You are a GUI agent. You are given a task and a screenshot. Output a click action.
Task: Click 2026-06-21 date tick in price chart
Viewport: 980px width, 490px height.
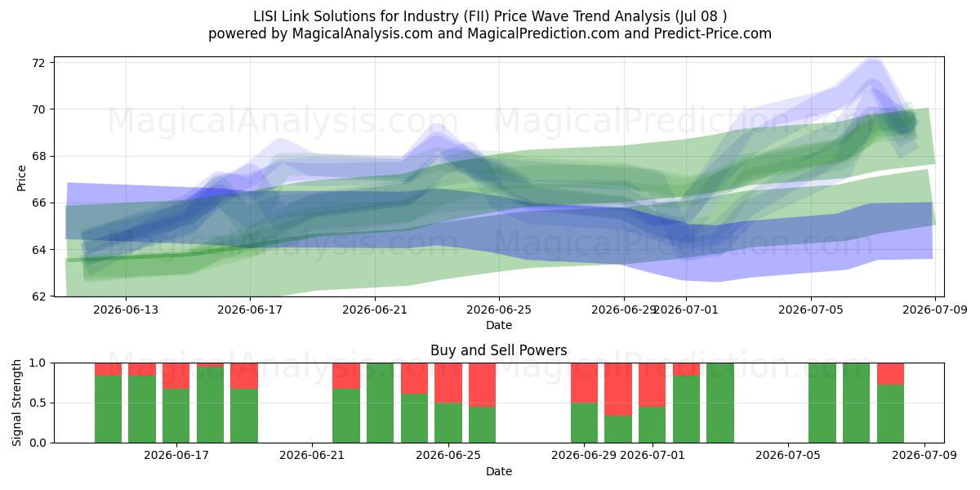point(374,310)
